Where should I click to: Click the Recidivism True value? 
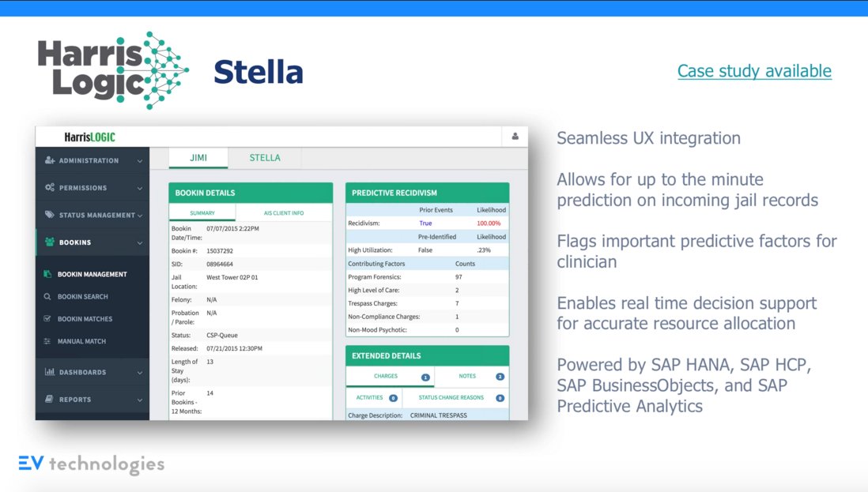(425, 223)
